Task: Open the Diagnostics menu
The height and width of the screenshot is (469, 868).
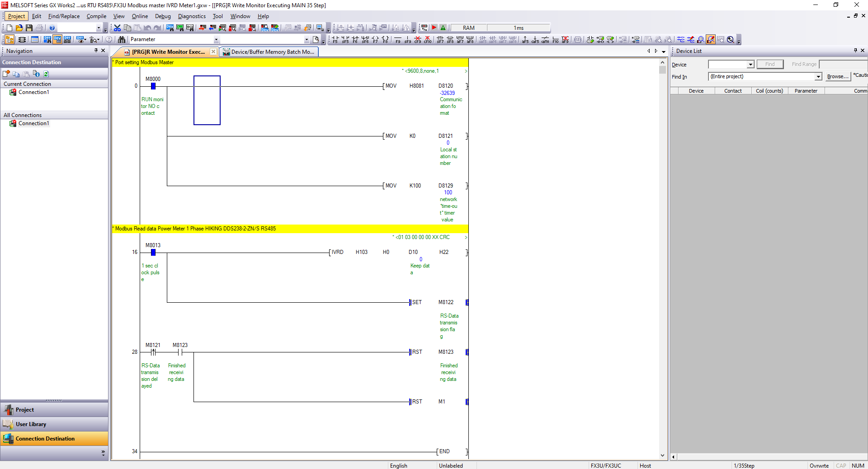Action: (192, 16)
